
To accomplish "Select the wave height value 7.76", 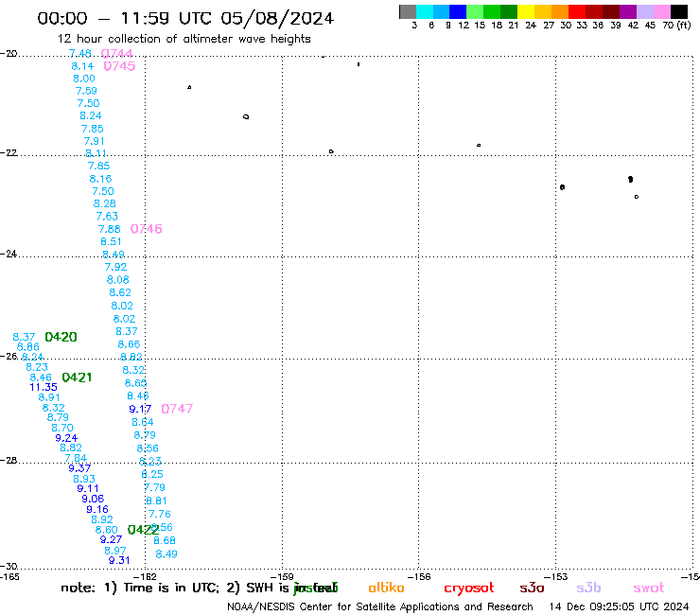I will pos(160,514).
